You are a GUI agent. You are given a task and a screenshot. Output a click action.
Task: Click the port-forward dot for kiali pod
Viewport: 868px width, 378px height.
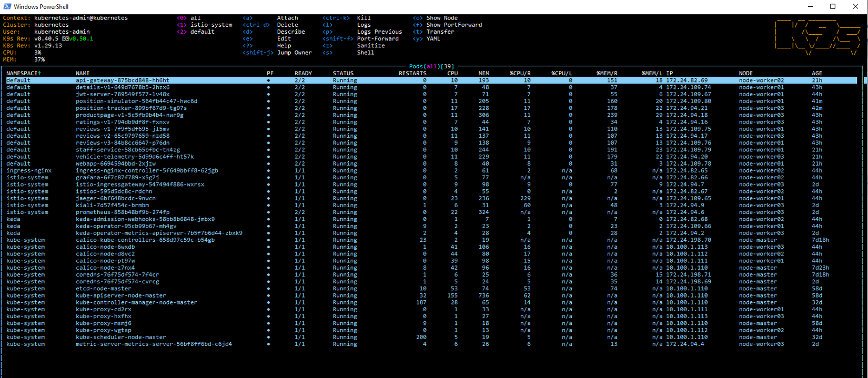[268, 206]
